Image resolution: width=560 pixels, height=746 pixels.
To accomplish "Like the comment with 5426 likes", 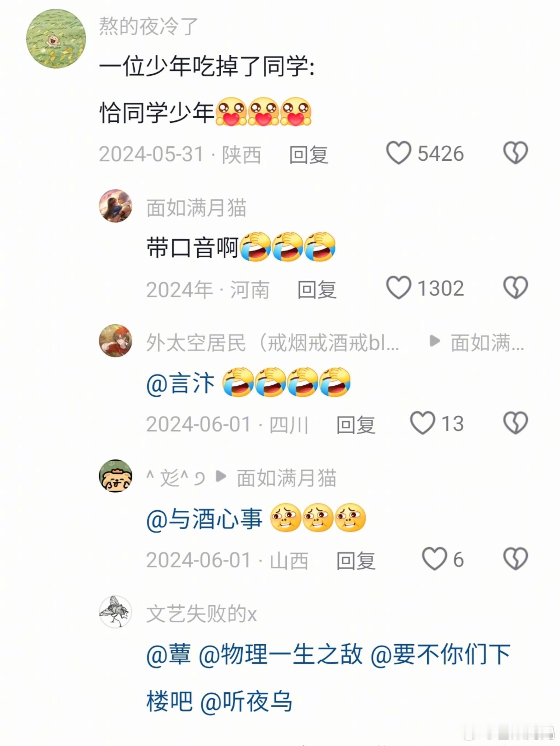I will point(398,153).
